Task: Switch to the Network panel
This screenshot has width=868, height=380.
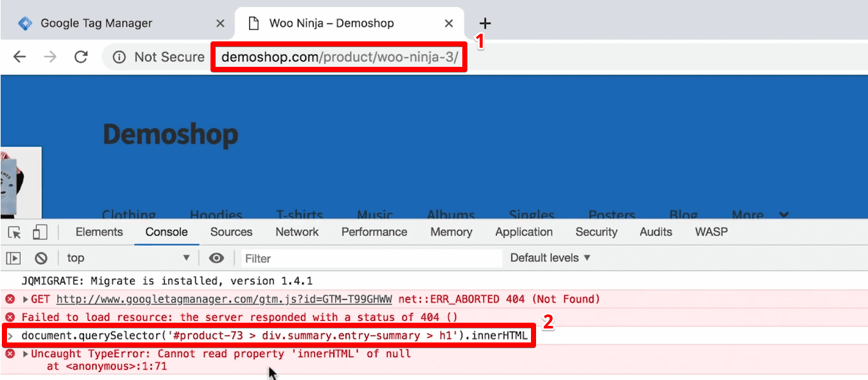Action: [x=297, y=232]
